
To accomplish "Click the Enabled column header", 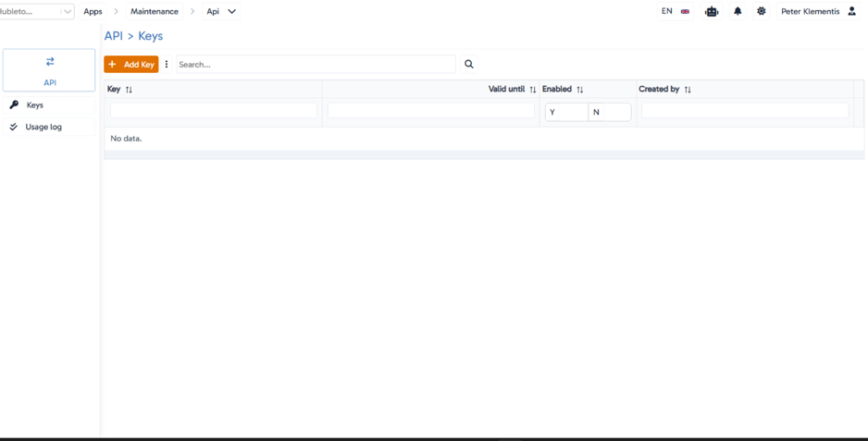I will click(588, 89).
